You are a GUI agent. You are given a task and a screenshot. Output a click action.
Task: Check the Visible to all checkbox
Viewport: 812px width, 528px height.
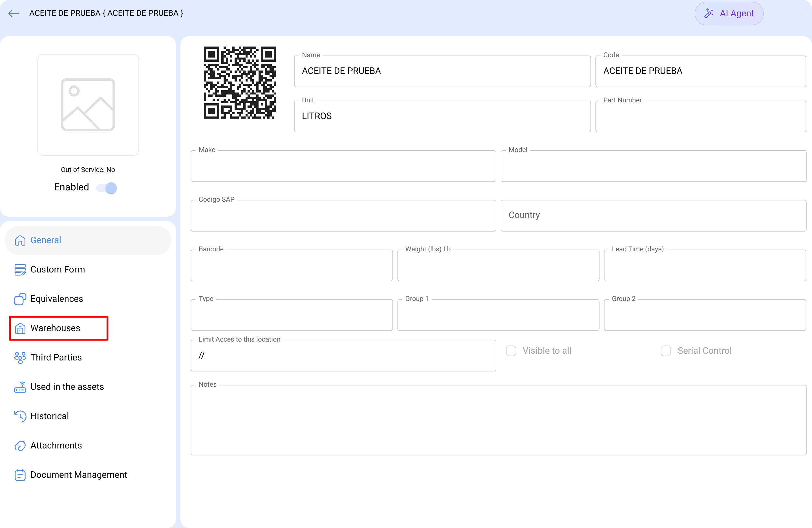tap(511, 351)
